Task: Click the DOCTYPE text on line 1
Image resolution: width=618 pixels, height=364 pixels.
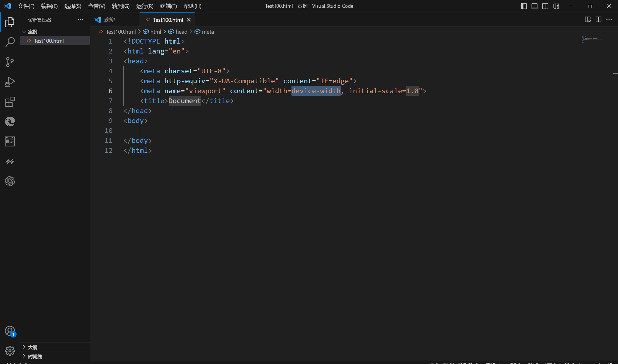Action: tap(145, 41)
